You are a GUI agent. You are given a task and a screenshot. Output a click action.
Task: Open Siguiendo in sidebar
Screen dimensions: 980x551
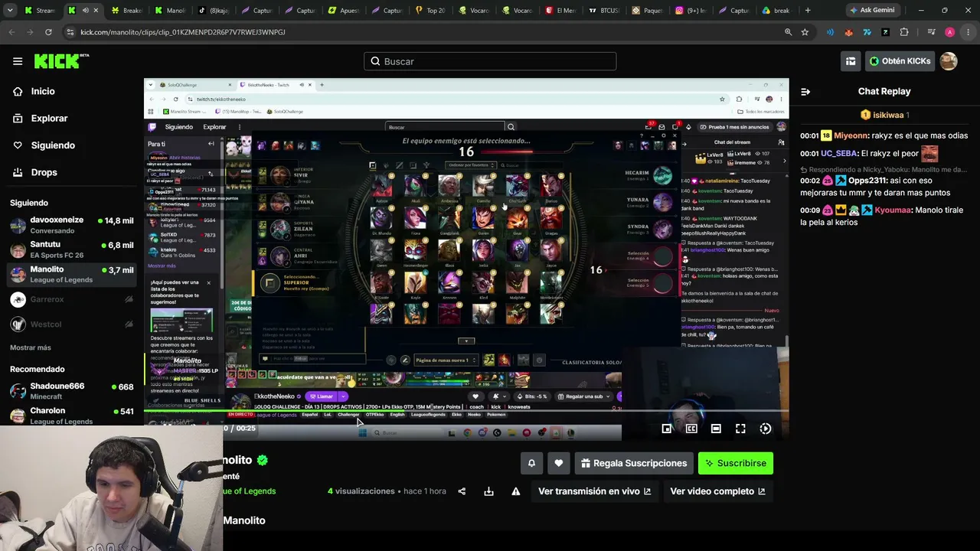click(53, 145)
